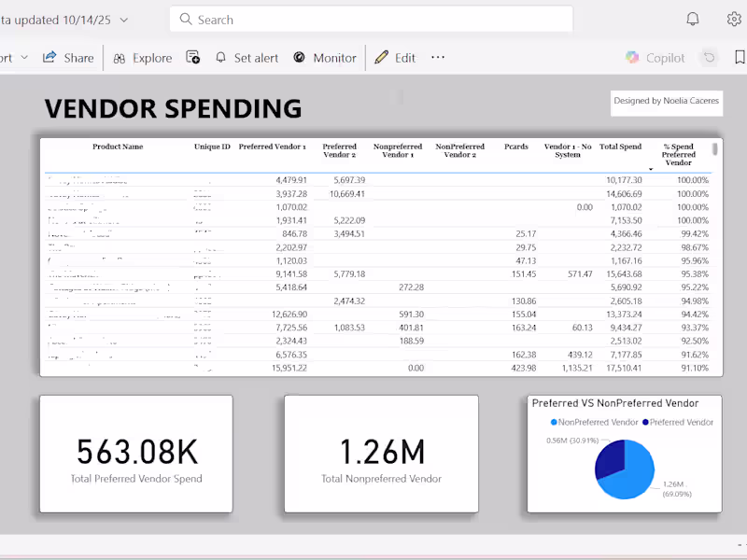
Task: Open the Export menu chevron on the left
Action: coord(25,58)
